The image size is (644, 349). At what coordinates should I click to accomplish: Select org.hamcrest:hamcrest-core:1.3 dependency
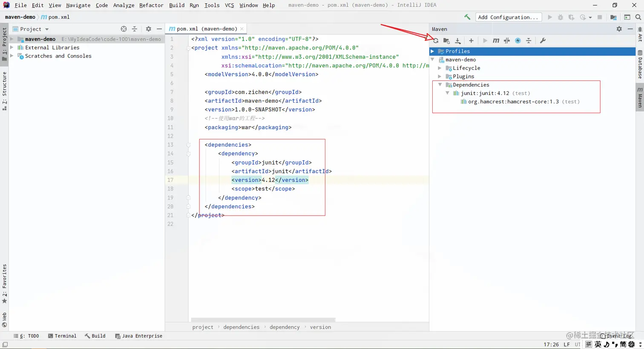point(520,102)
